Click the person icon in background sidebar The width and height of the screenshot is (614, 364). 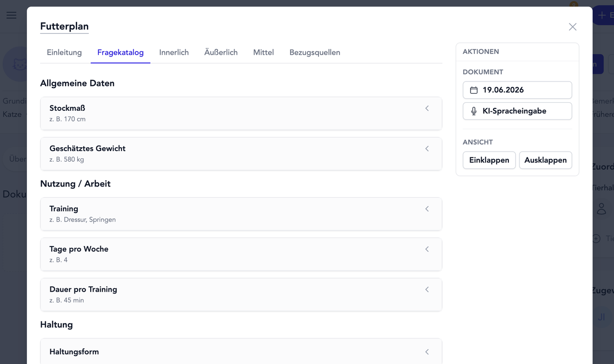(x=601, y=209)
